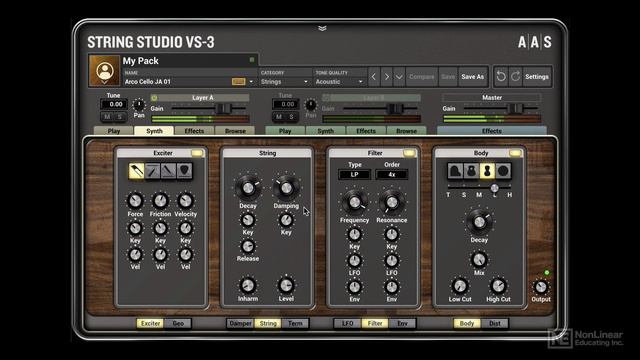Collapse the plugin with top chevron
This screenshot has height=360, width=640.
click(322, 28)
